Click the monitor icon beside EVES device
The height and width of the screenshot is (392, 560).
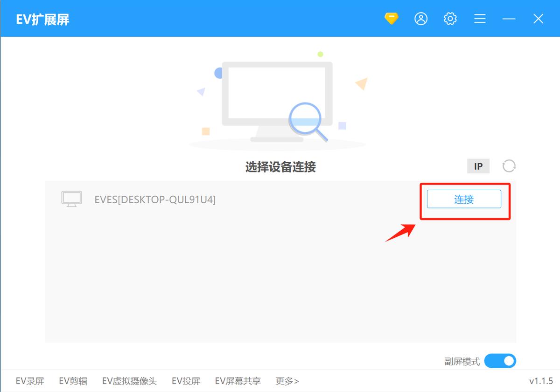coord(71,199)
